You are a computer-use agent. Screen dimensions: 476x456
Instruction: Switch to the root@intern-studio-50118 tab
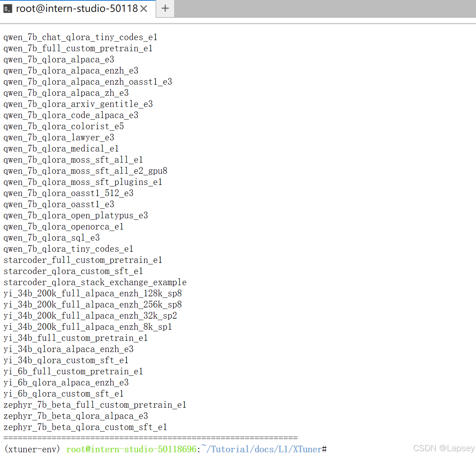click(77, 9)
